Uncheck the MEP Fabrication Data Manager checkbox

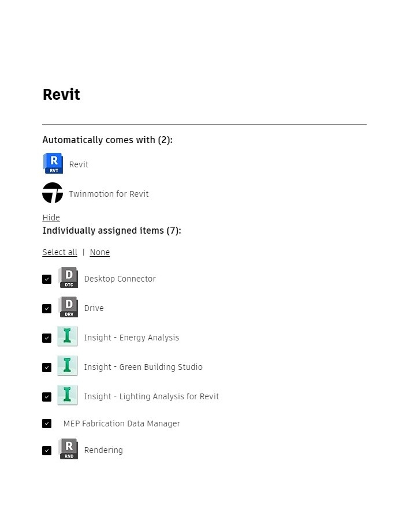pos(47,424)
